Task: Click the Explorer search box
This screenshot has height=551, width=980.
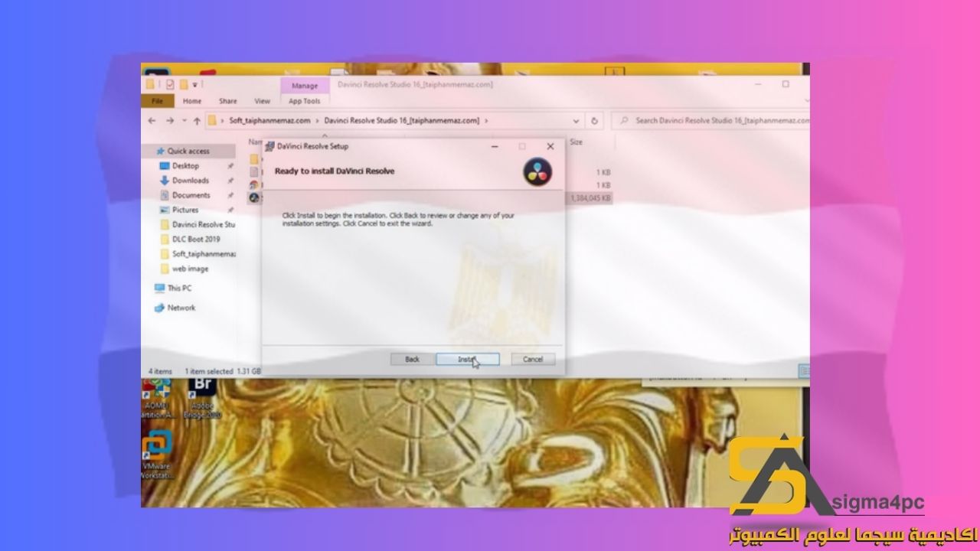Action: (710, 121)
